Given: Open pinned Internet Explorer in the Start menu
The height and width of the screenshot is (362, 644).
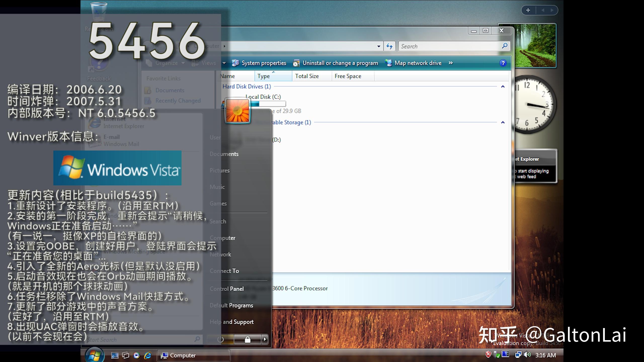Looking at the screenshot, I should [116, 123].
